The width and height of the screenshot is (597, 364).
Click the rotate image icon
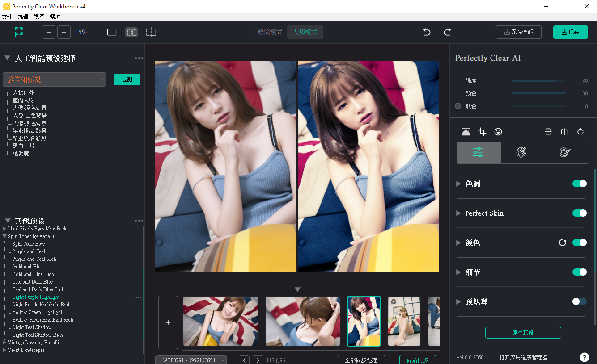coord(580,132)
